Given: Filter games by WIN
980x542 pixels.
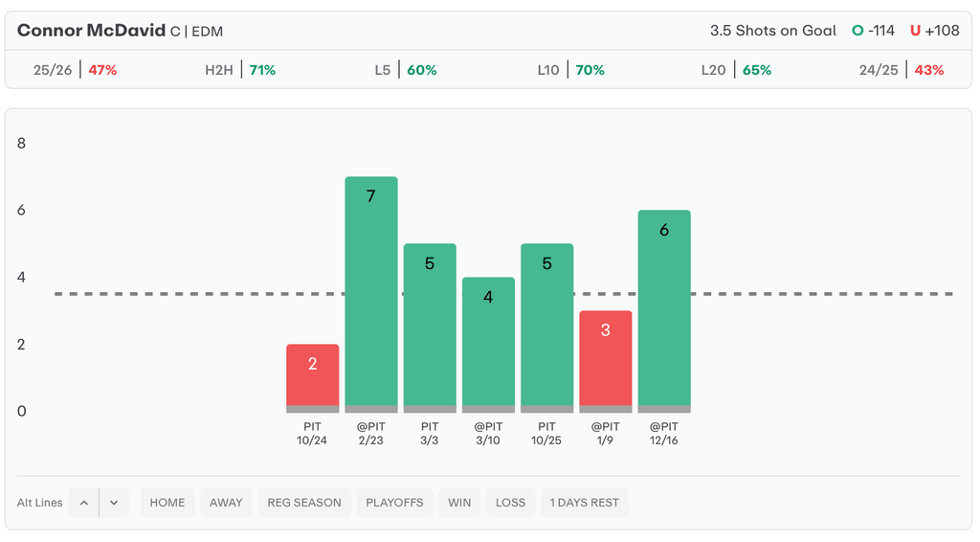Looking at the screenshot, I should pyautogui.click(x=459, y=503).
